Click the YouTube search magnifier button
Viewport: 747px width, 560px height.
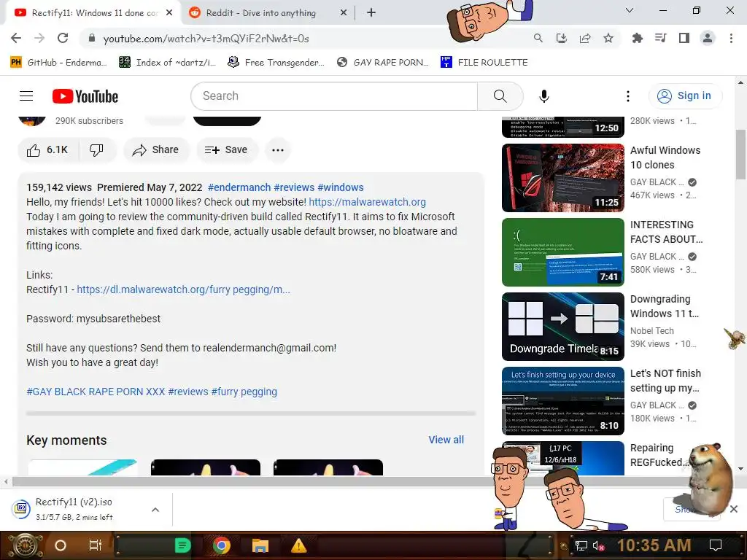(x=500, y=96)
